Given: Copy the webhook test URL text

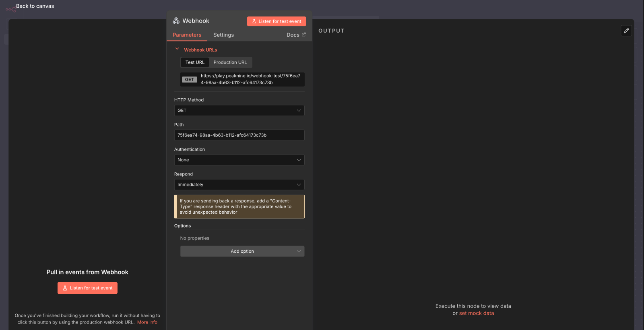Looking at the screenshot, I should [x=251, y=79].
